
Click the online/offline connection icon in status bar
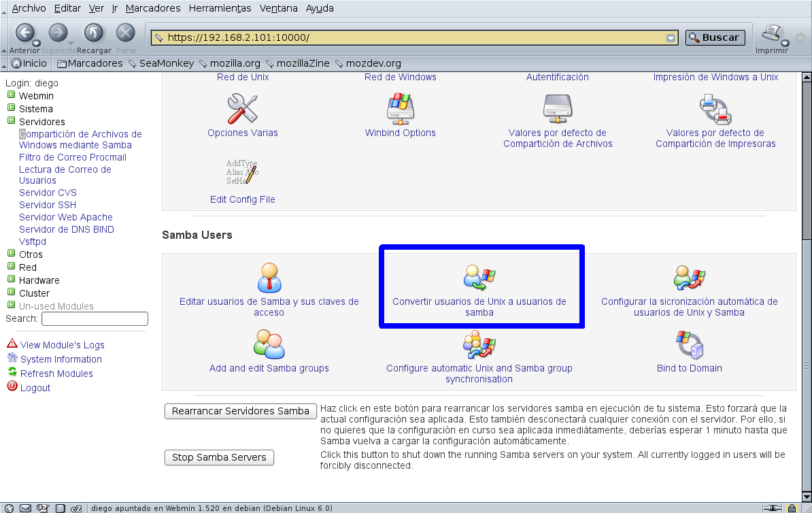click(772, 508)
